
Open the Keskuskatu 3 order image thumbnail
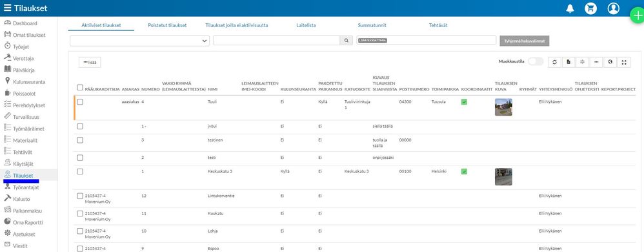point(503,177)
